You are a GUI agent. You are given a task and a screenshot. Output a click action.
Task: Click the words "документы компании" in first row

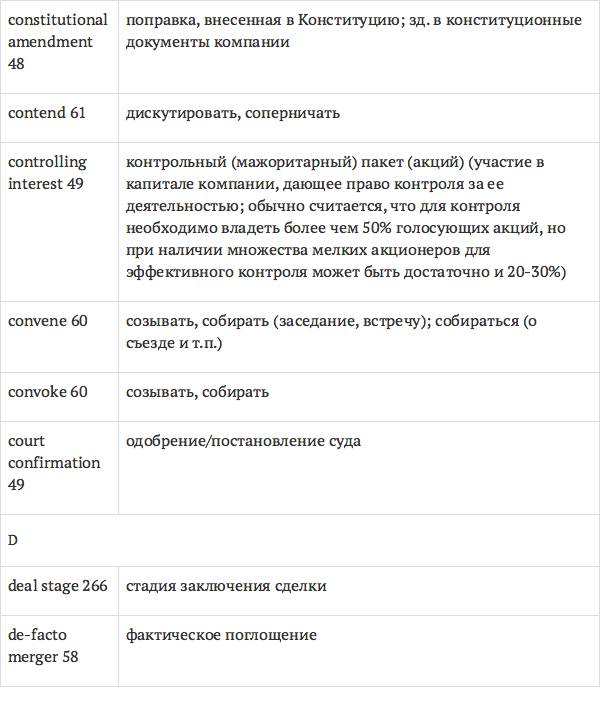pyautogui.click(x=208, y=42)
